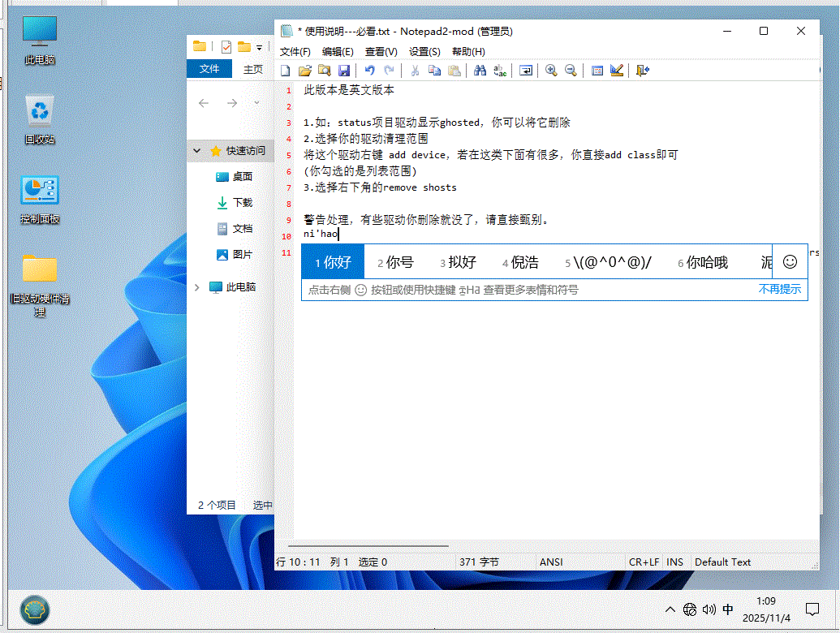This screenshot has width=840, height=633.
Task: Undo the last edit with the Undo icon
Action: click(x=370, y=71)
